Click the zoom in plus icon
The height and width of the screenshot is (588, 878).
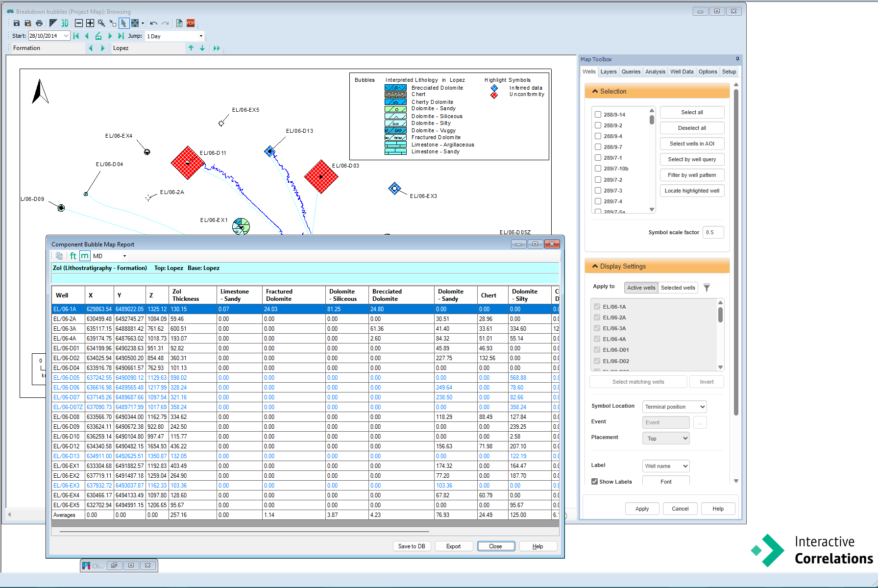coord(90,23)
